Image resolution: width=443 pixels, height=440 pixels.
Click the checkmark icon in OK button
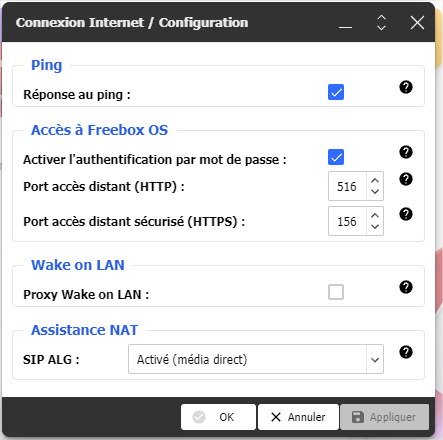[x=199, y=417]
